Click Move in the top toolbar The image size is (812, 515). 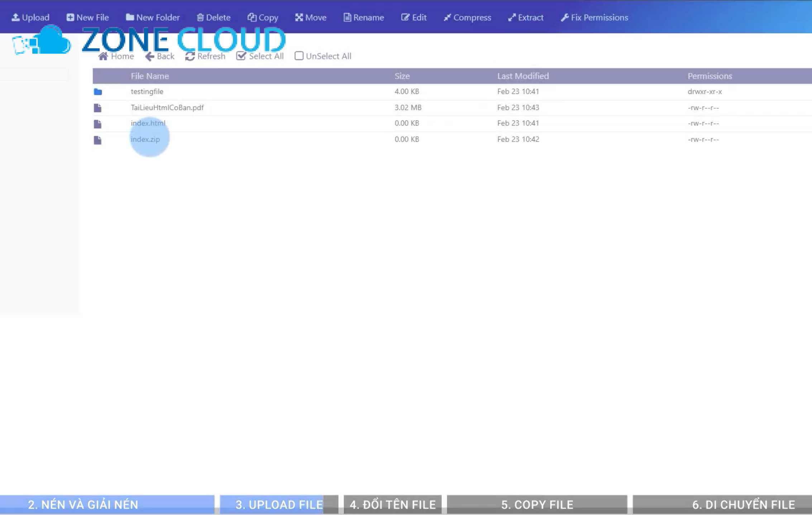pyautogui.click(x=311, y=17)
